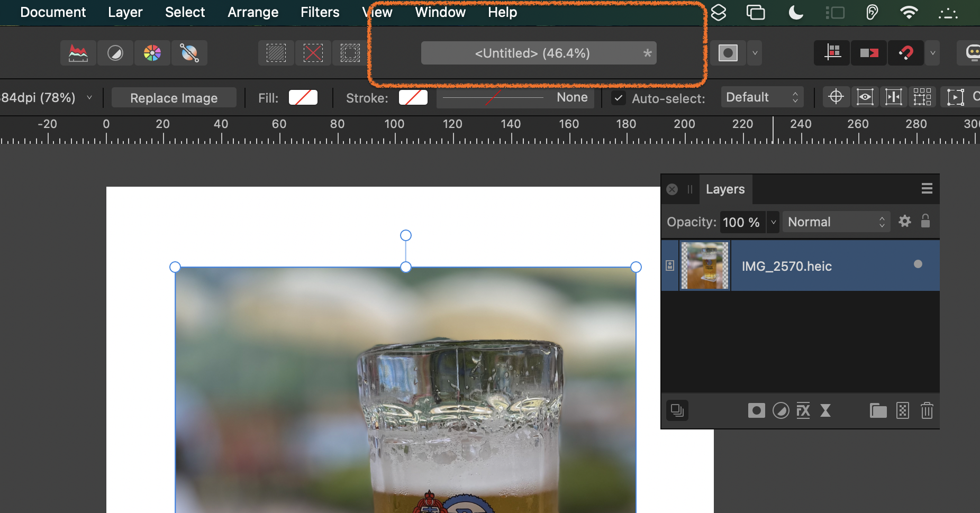Open the Assistant Manager robot icon
Viewport: 980px width, 513px height.
pos(971,53)
